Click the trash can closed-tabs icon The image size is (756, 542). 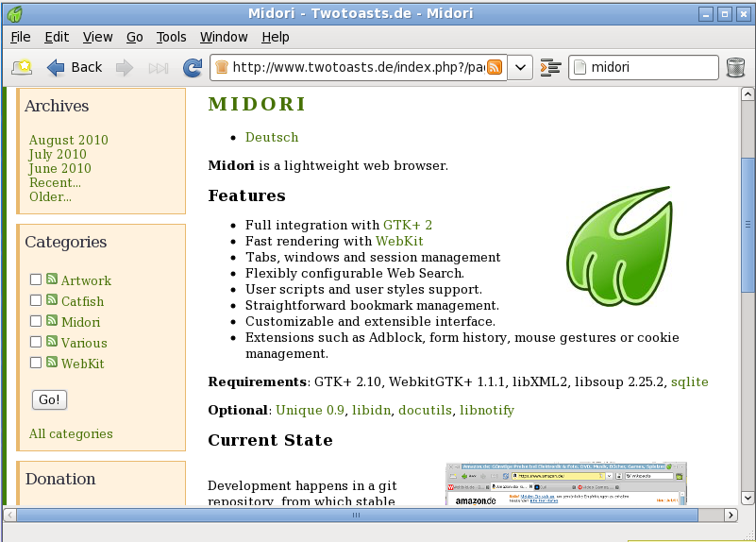point(735,67)
